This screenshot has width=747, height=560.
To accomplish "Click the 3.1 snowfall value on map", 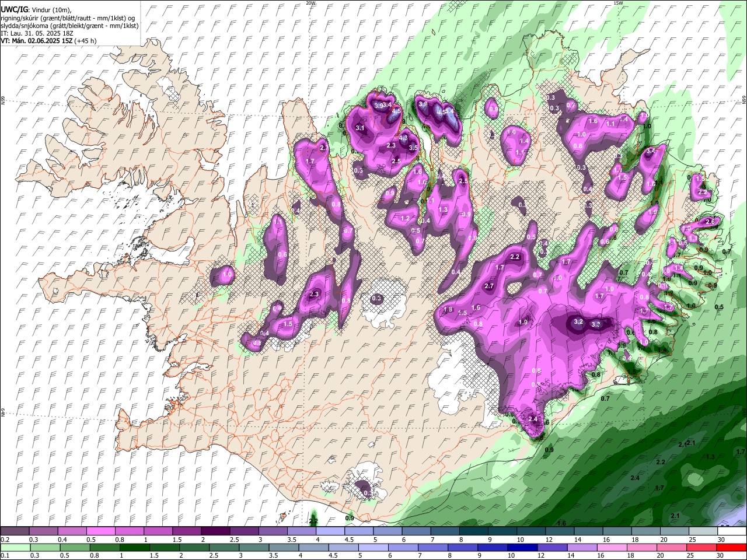I will [360, 128].
